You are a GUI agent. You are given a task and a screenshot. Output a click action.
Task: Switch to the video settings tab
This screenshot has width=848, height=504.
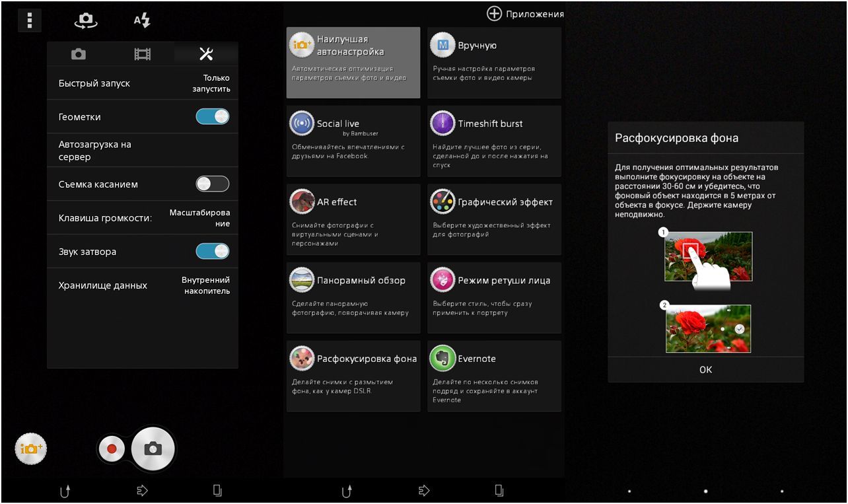point(143,54)
